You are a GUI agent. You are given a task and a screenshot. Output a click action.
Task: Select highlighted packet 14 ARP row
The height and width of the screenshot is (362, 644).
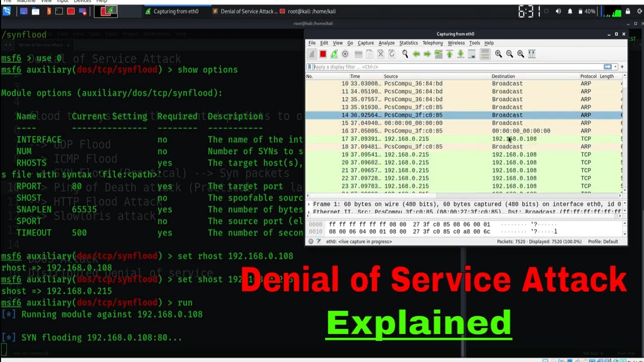(464, 115)
